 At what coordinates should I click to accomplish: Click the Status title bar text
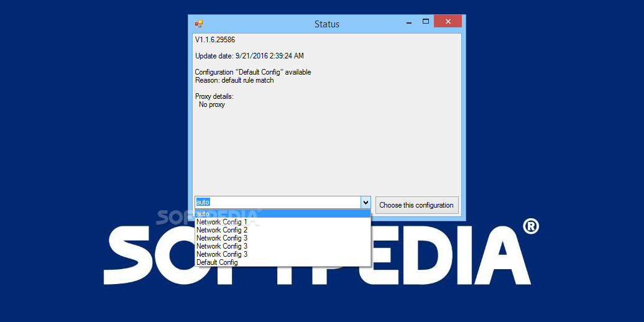click(327, 24)
